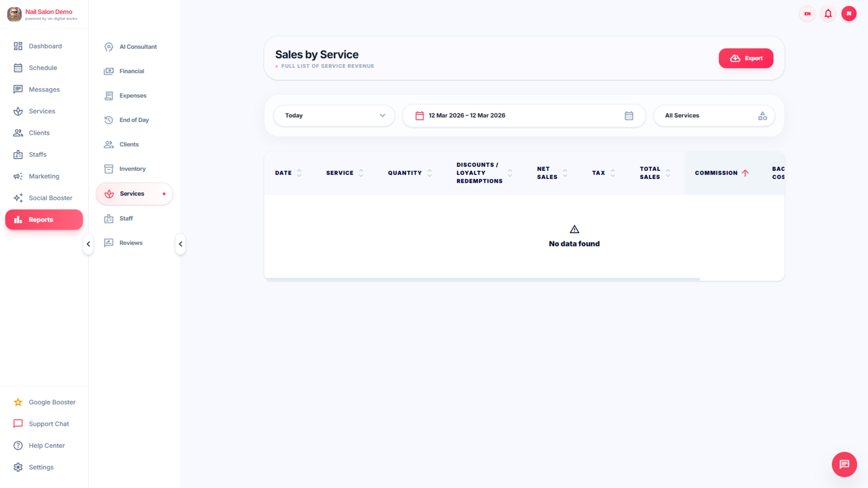Open the Financial reports submenu item
The width and height of the screenshot is (868, 488).
132,71
